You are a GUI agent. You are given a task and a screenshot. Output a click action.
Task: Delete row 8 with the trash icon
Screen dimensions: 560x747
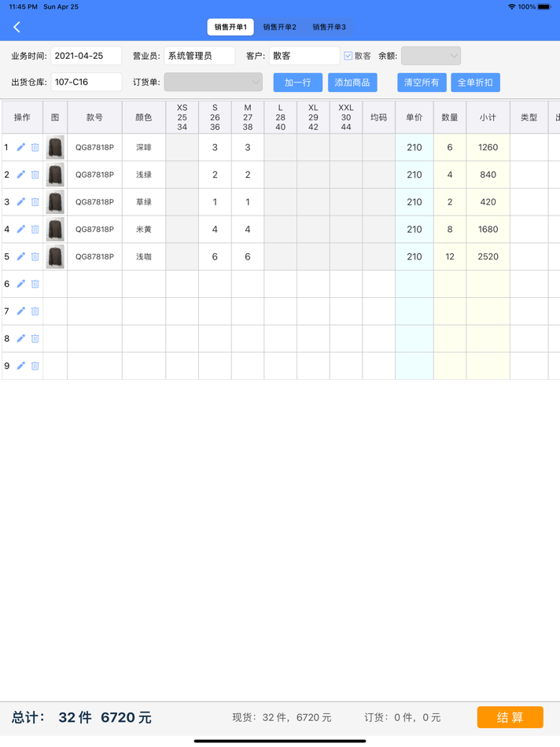point(35,338)
